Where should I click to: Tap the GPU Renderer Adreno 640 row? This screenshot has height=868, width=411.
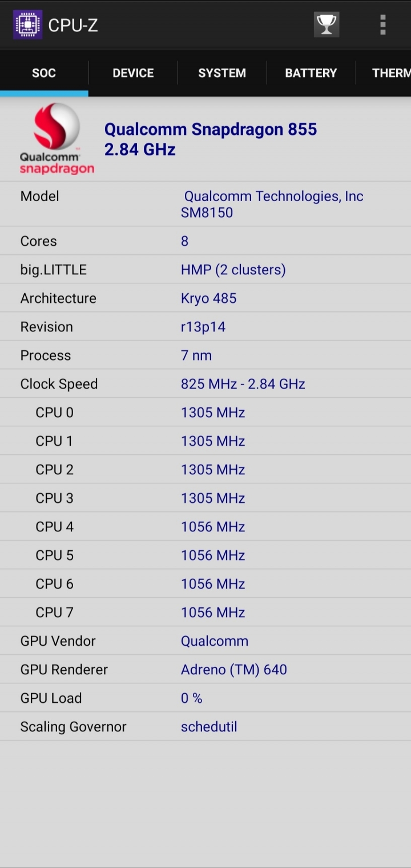pos(205,669)
